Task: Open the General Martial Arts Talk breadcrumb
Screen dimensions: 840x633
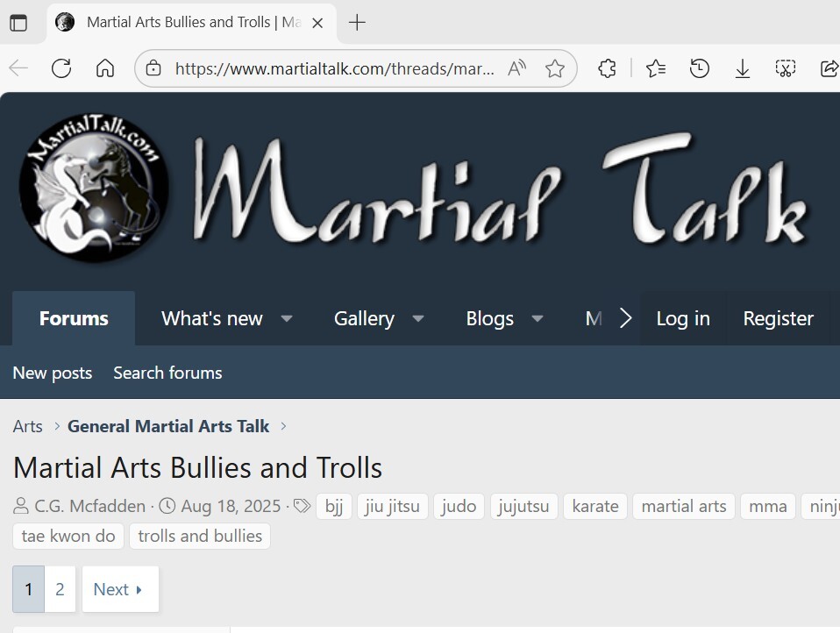Action: coord(168,426)
